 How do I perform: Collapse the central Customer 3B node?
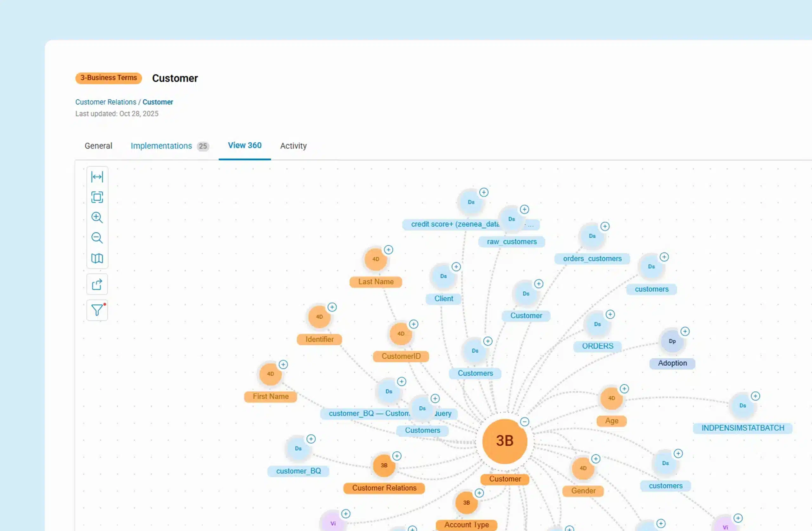pos(524,422)
